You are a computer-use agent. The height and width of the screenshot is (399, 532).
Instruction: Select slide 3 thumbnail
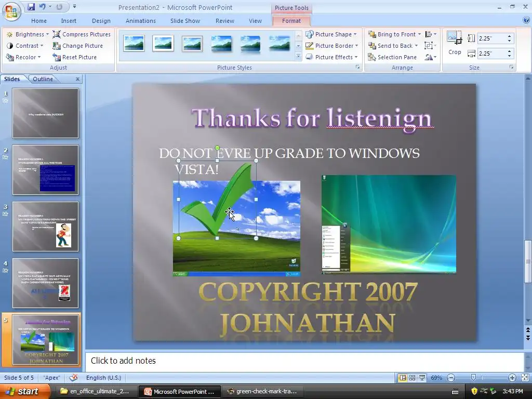(x=46, y=227)
